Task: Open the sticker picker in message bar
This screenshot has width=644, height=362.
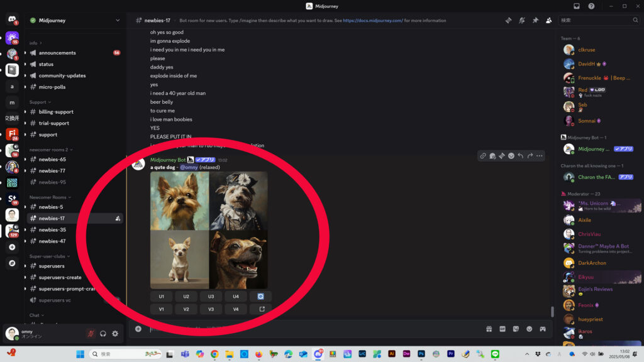Action: click(516, 329)
